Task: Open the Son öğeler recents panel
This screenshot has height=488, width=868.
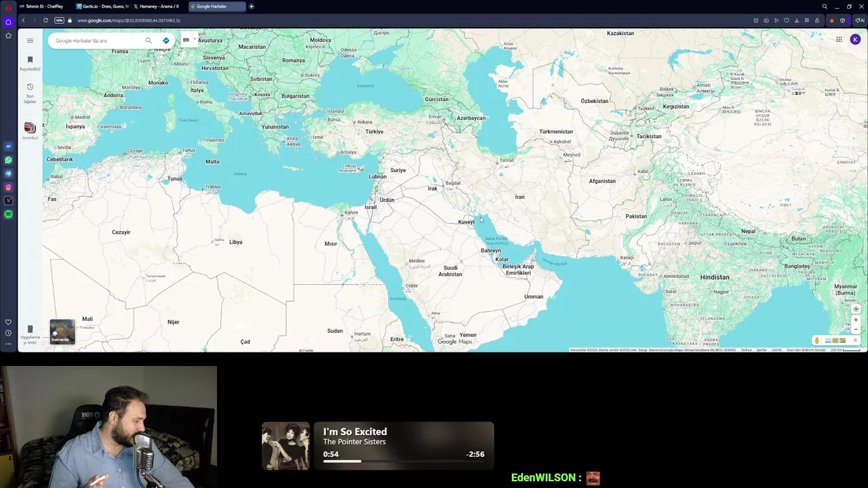Action: (x=30, y=94)
